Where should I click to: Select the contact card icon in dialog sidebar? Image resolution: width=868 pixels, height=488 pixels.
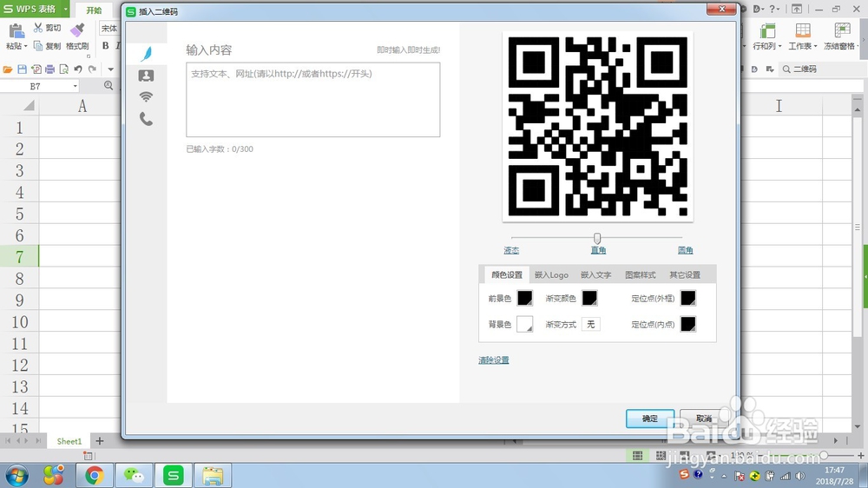pos(146,76)
